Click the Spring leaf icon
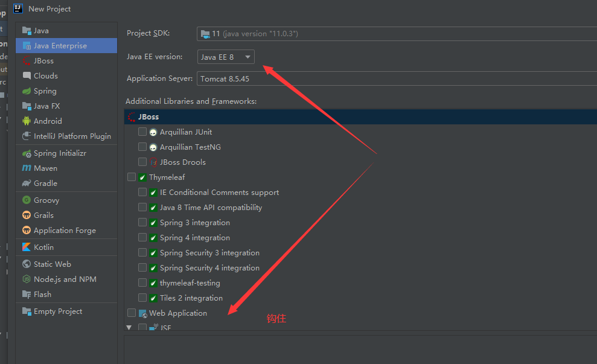The width and height of the screenshot is (597, 364). 27,91
